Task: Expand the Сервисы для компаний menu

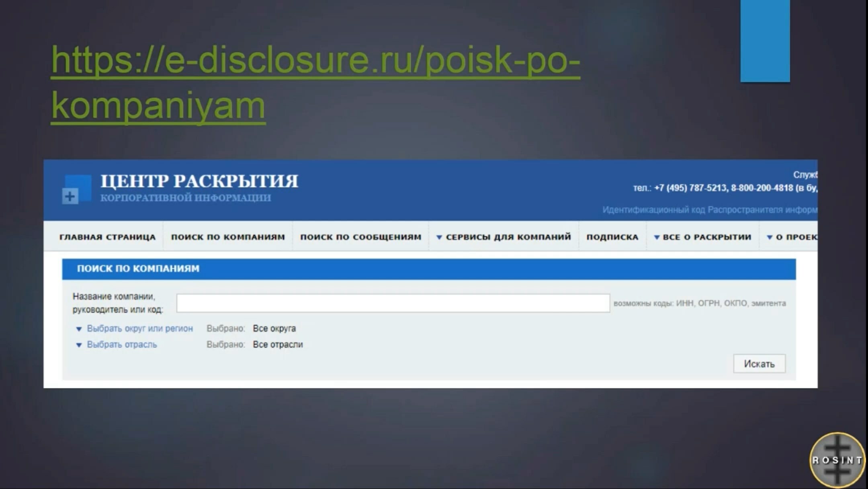Action: tap(504, 237)
